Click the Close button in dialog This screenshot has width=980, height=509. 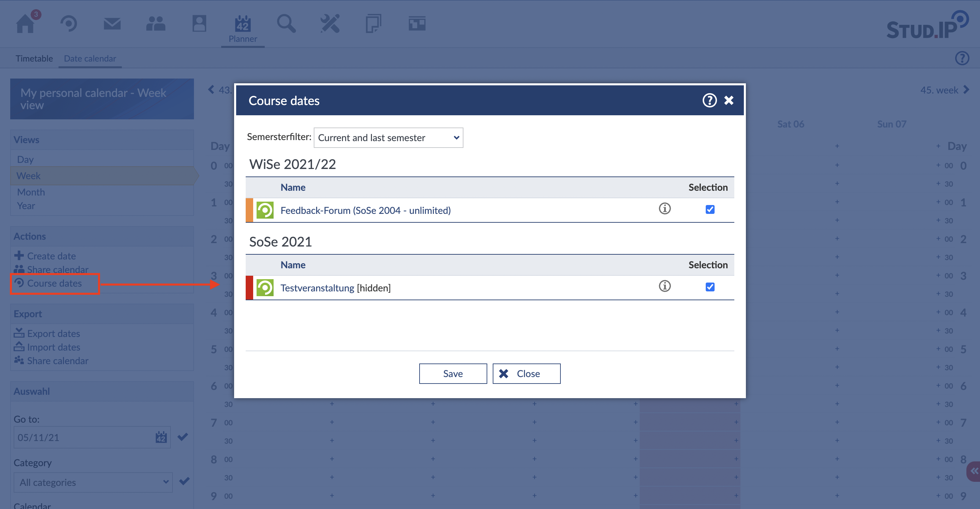click(x=526, y=374)
